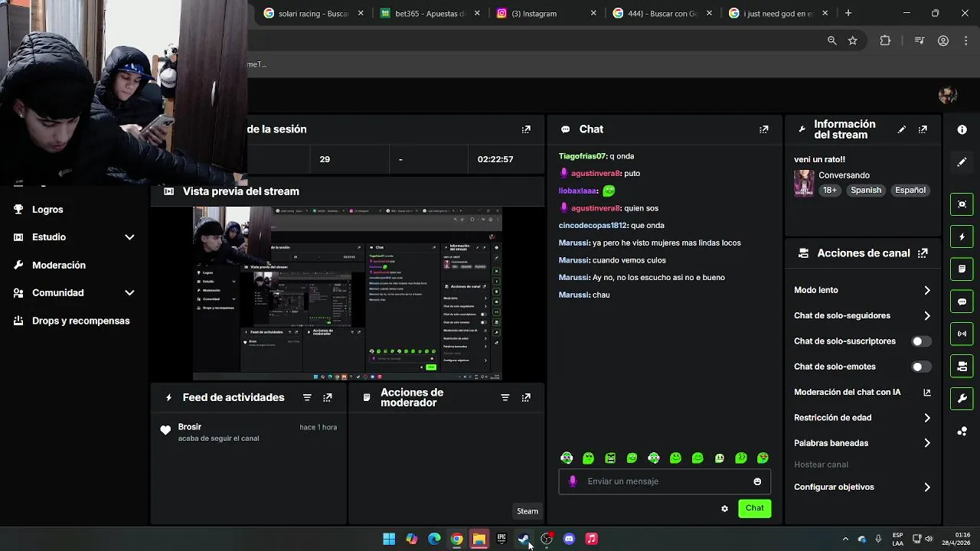This screenshot has height=551, width=980.
Task: Click the three-dots icon at rail bottom
Action: (x=962, y=432)
